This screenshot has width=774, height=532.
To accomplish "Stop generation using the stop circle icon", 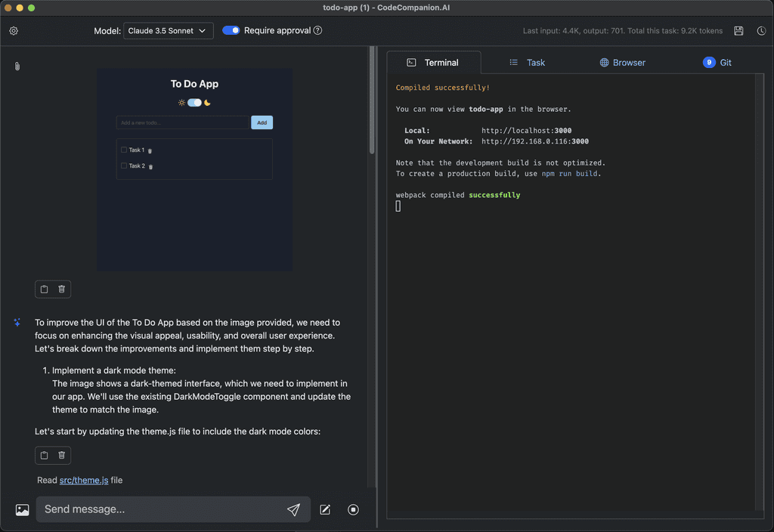I will click(x=353, y=509).
